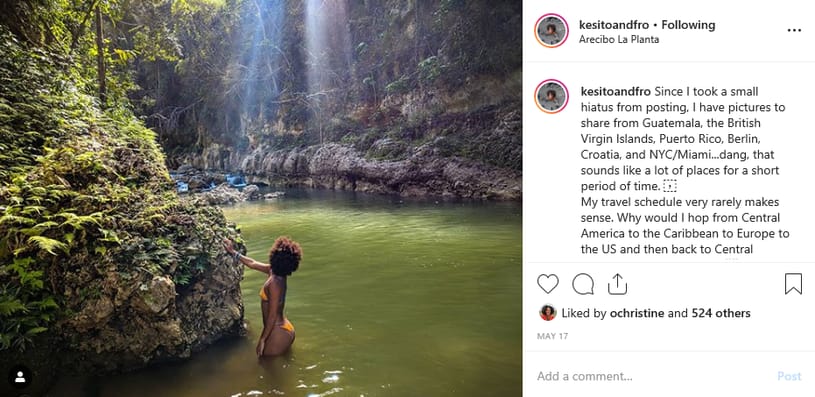815x397 pixels.
Task: View the 524 others who liked
Action: pos(720,313)
